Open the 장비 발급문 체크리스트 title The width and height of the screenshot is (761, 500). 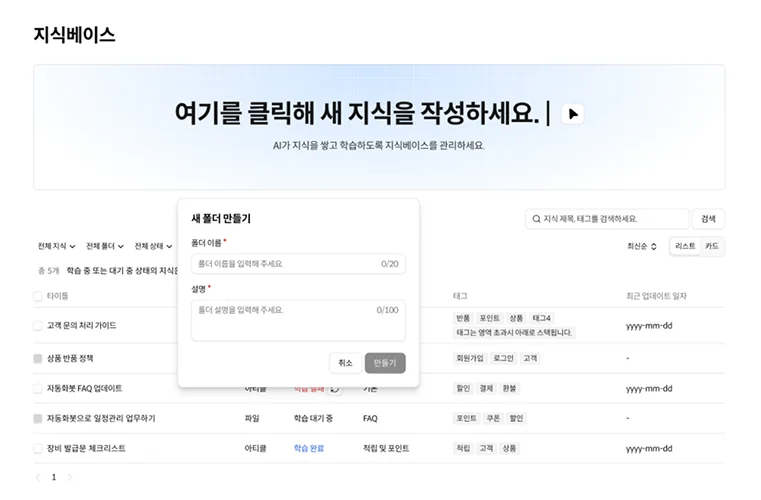coord(86,449)
